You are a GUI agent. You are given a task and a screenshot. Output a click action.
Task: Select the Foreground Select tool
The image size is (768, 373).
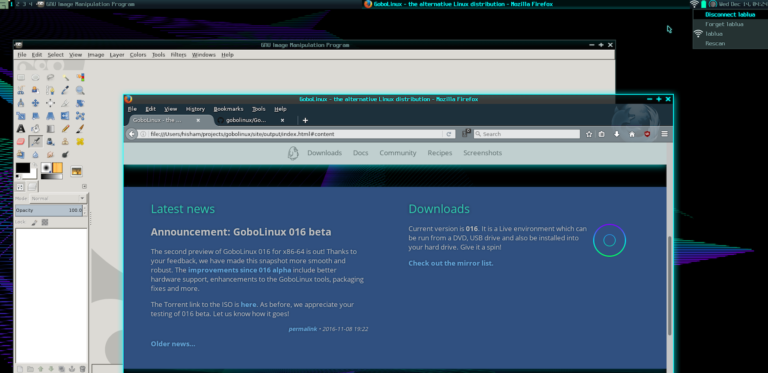pyautogui.click(x=35, y=90)
